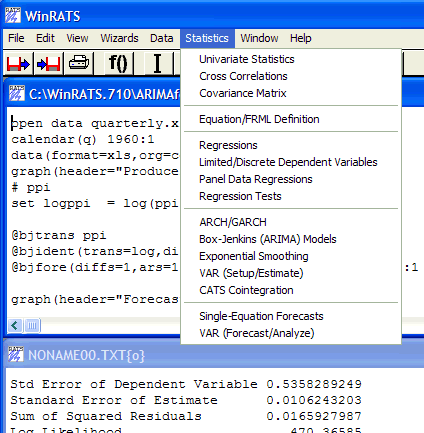This screenshot has width=424, height=433.
Task: Click the editor's horizontal scrollbar thumb
Action: click(x=32, y=325)
